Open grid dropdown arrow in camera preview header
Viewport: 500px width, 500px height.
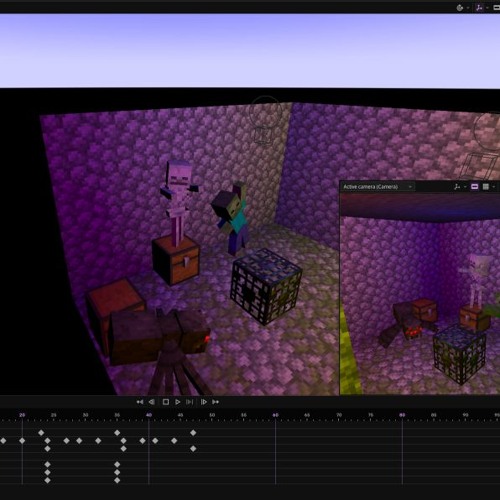[x=494, y=187]
